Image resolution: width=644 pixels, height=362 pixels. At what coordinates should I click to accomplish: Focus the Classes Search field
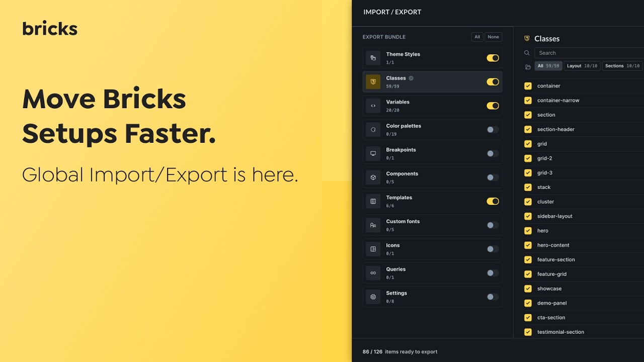[589, 53]
